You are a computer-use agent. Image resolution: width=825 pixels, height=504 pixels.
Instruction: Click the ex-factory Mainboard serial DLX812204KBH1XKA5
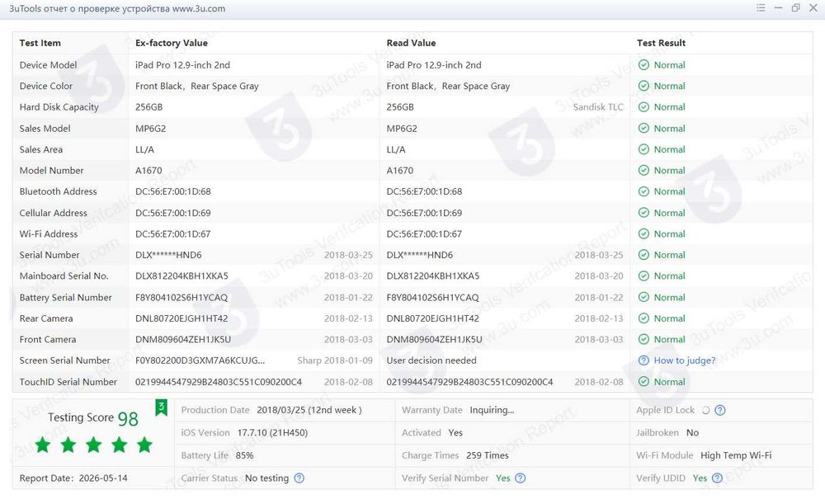tap(181, 276)
